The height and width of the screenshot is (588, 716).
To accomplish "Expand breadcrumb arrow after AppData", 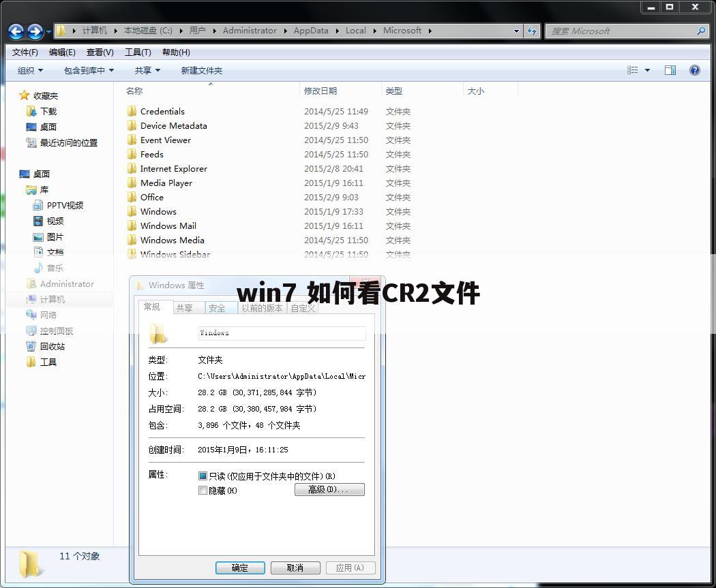I will point(337,31).
